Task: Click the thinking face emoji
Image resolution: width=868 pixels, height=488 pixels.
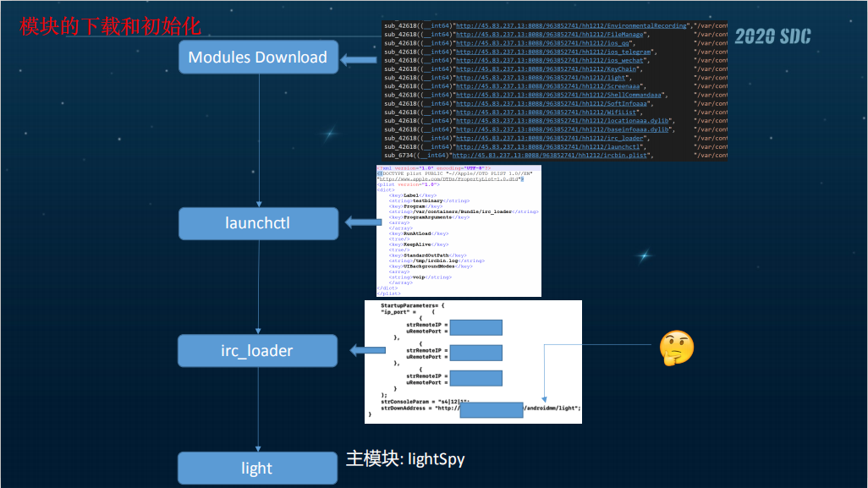Action: [676, 348]
